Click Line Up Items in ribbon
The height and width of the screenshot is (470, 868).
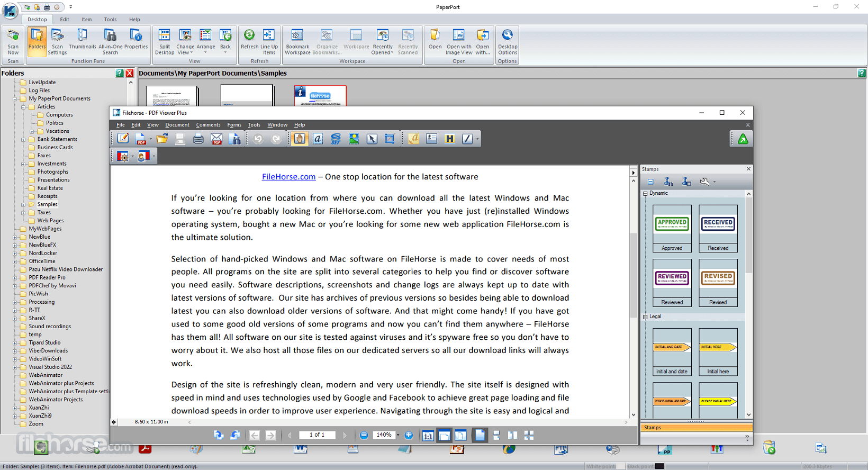point(269,41)
